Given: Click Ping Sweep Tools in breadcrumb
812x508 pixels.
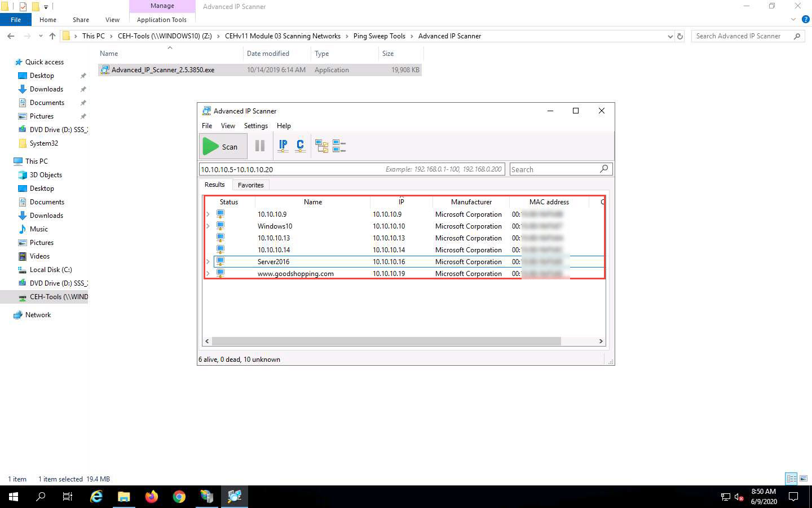Looking at the screenshot, I should (x=379, y=36).
